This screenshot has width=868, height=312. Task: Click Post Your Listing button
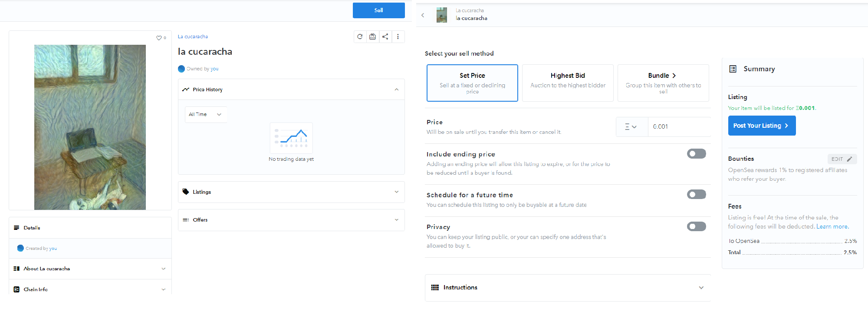point(762,126)
